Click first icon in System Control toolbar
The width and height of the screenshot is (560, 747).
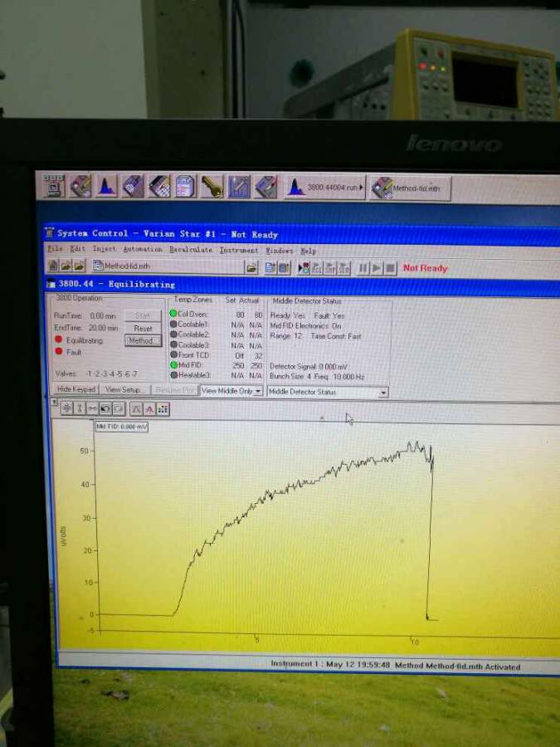coord(53,266)
